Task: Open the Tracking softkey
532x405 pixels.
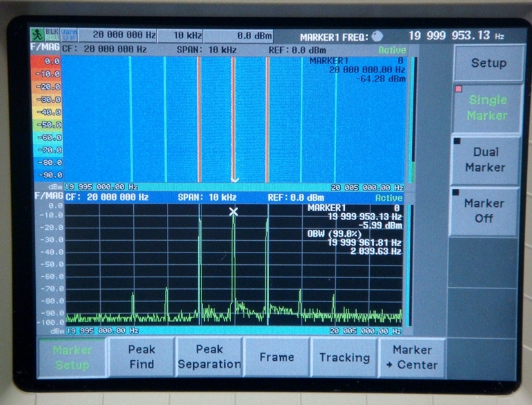Action: click(344, 357)
